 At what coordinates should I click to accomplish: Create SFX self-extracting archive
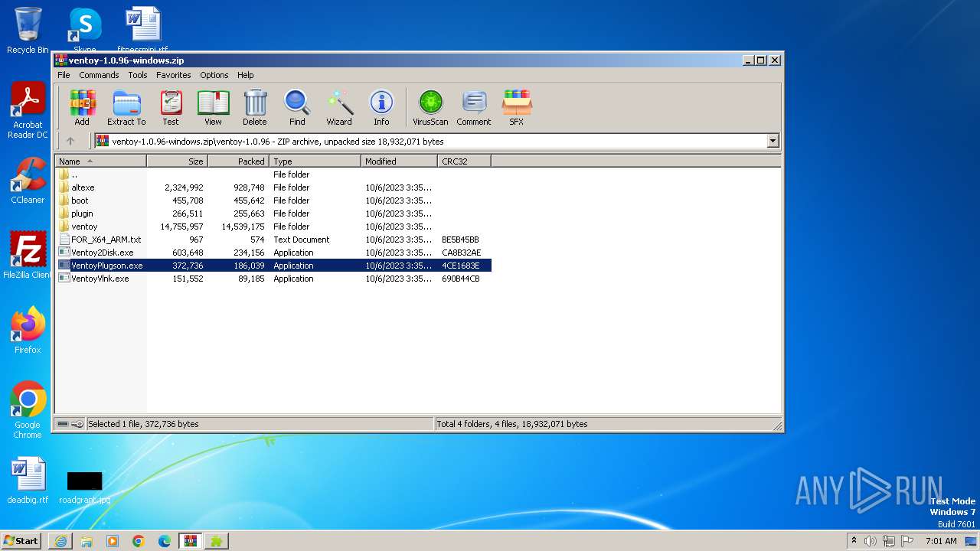517,108
